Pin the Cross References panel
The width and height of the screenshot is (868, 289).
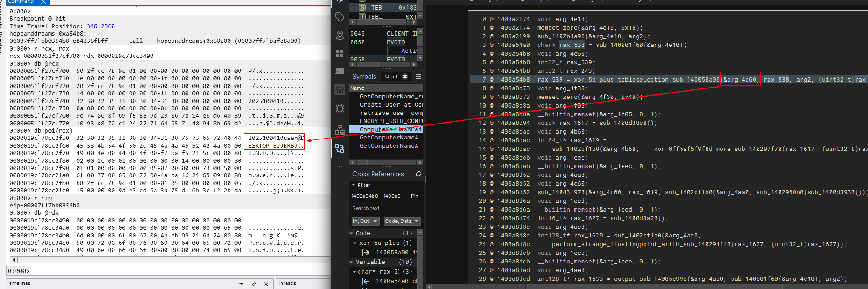point(418,174)
